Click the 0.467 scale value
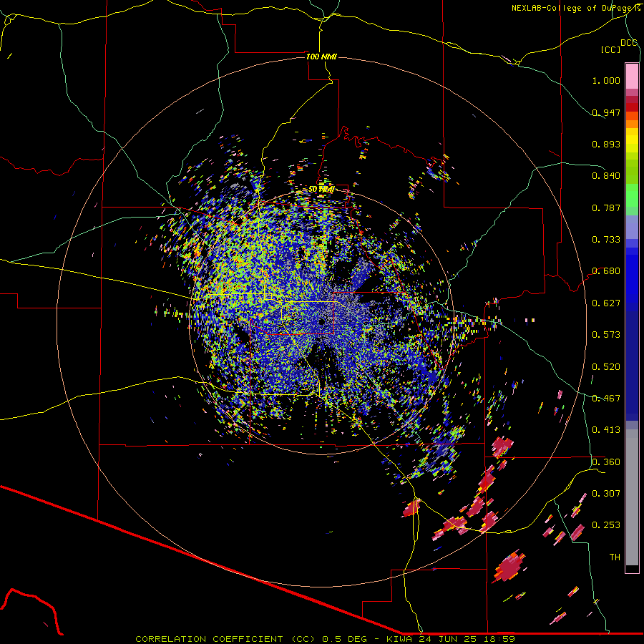 pos(606,399)
